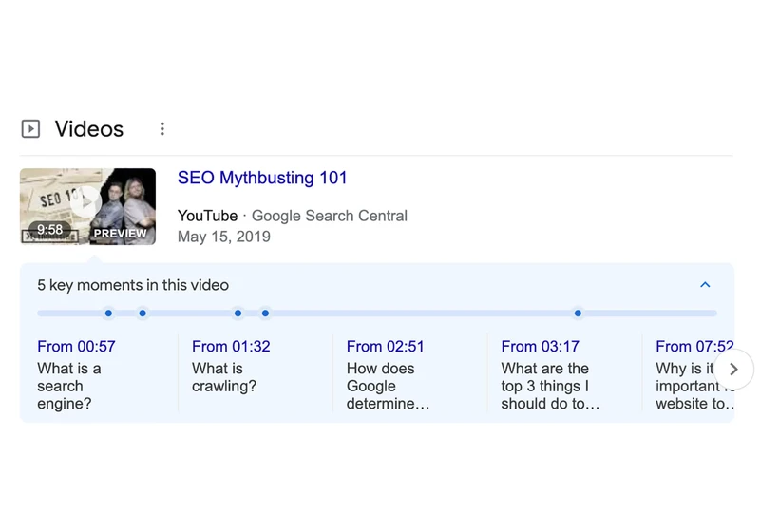Click the 'Google Search Central' channel name
Screen dimensions: 760x532
pos(330,216)
